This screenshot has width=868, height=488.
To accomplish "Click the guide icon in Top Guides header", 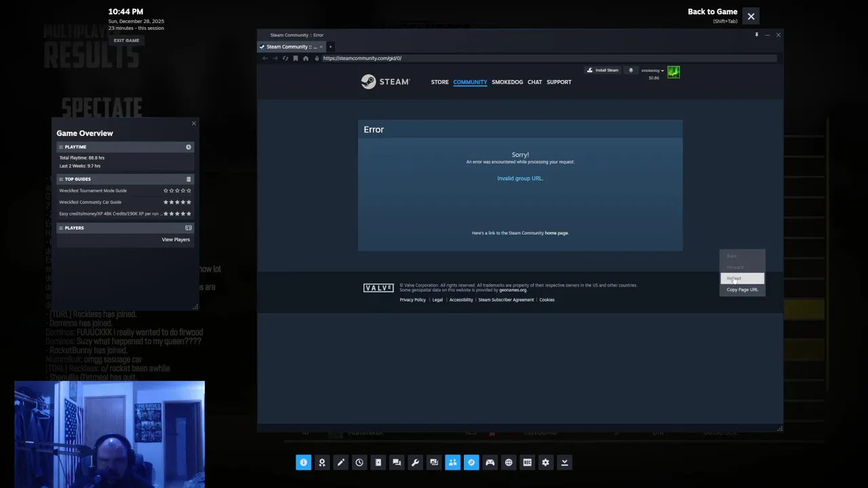I will (189, 180).
